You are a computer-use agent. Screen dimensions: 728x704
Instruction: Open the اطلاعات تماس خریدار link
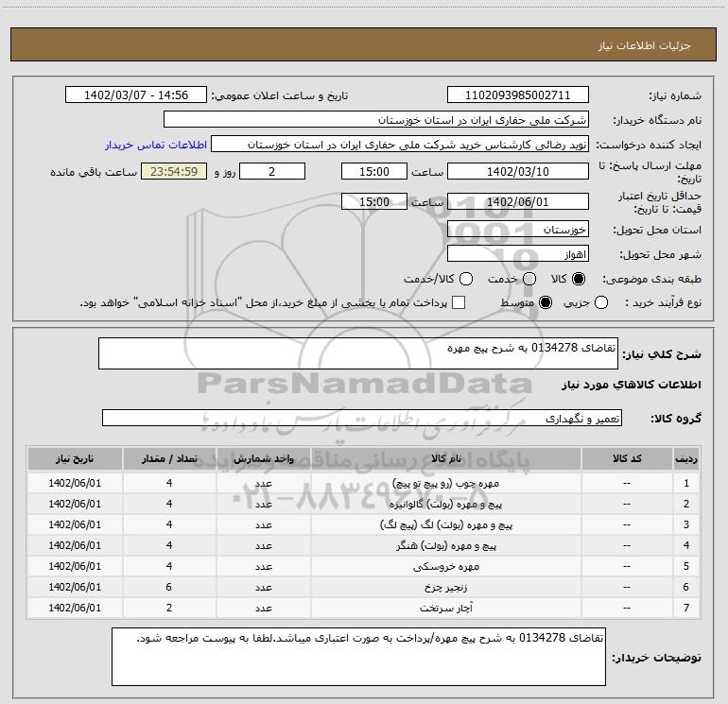point(156,145)
